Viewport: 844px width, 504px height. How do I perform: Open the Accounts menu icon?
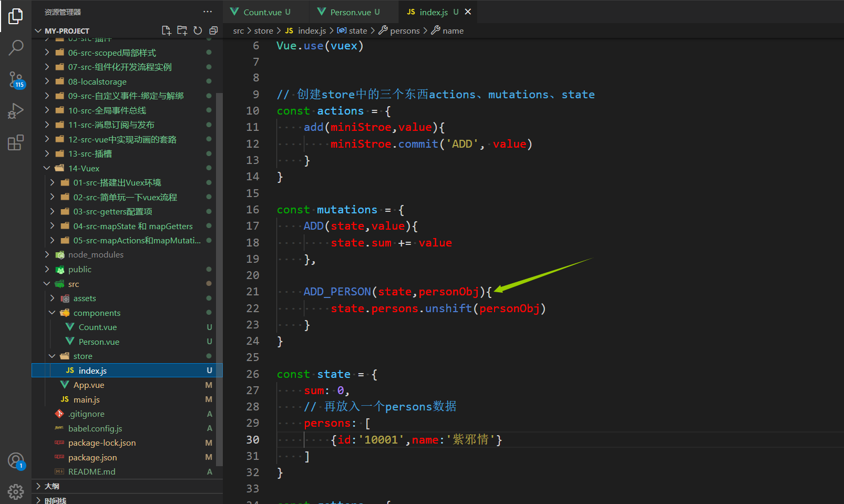(16, 461)
